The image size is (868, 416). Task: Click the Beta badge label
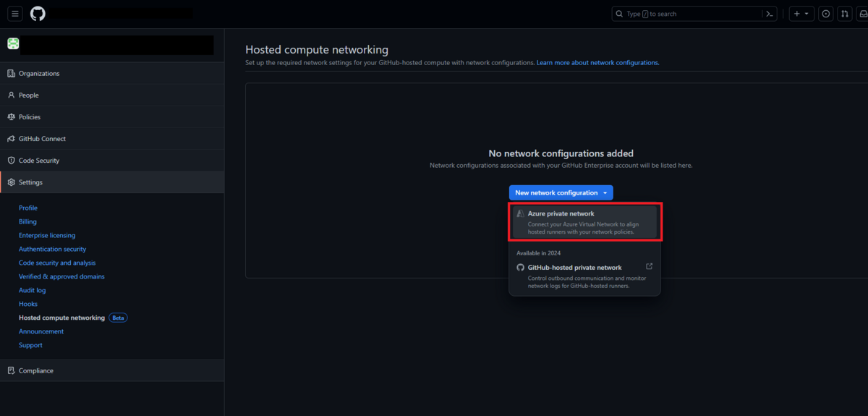(x=118, y=318)
